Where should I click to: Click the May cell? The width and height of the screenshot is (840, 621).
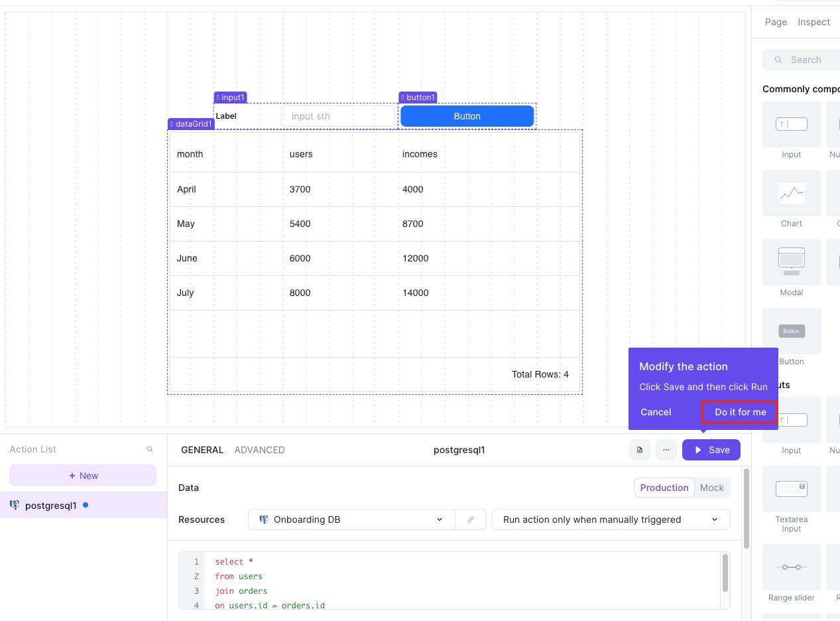click(x=186, y=224)
